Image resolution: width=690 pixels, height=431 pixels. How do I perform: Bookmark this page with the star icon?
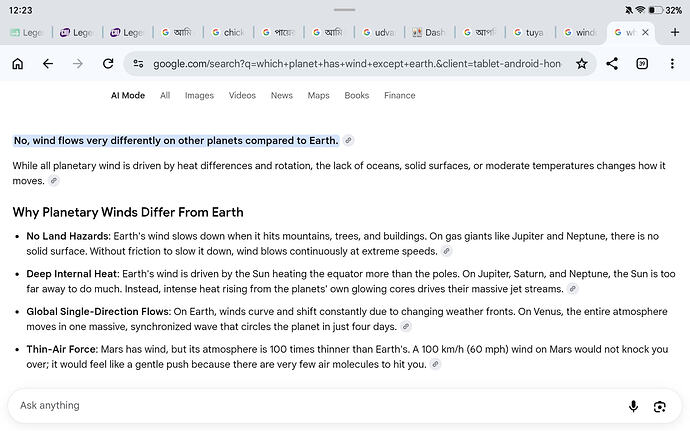click(582, 64)
